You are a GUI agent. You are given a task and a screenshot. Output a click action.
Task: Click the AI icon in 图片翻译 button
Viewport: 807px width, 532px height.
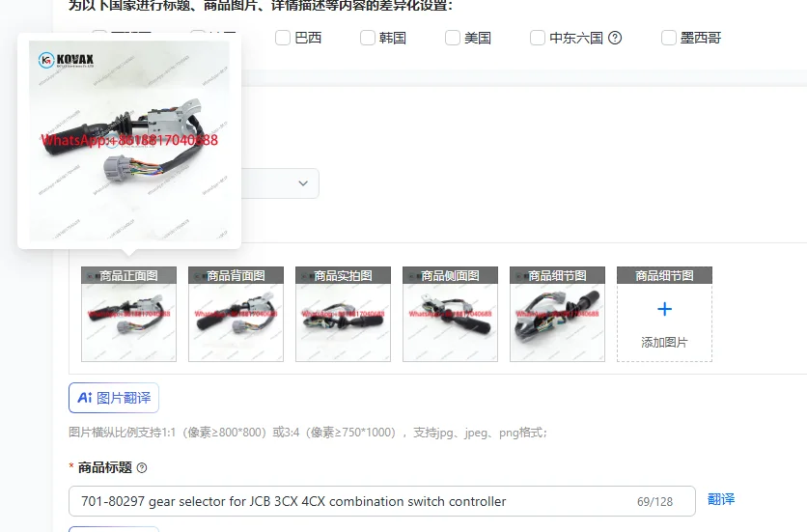pos(85,398)
